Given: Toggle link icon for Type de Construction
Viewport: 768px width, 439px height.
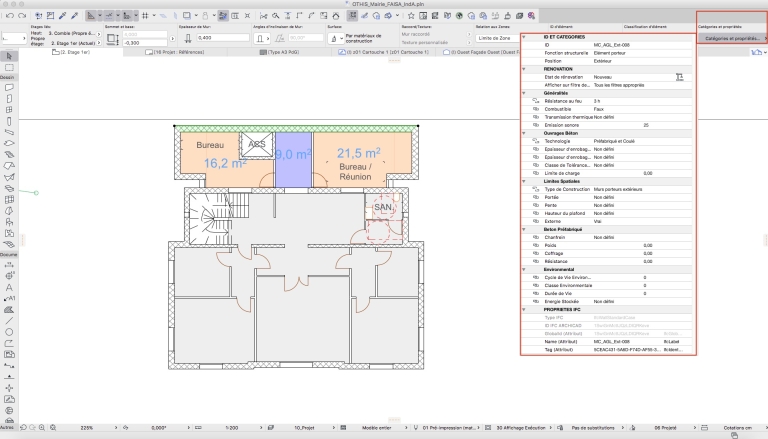Looking at the screenshot, I should tap(536, 189).
